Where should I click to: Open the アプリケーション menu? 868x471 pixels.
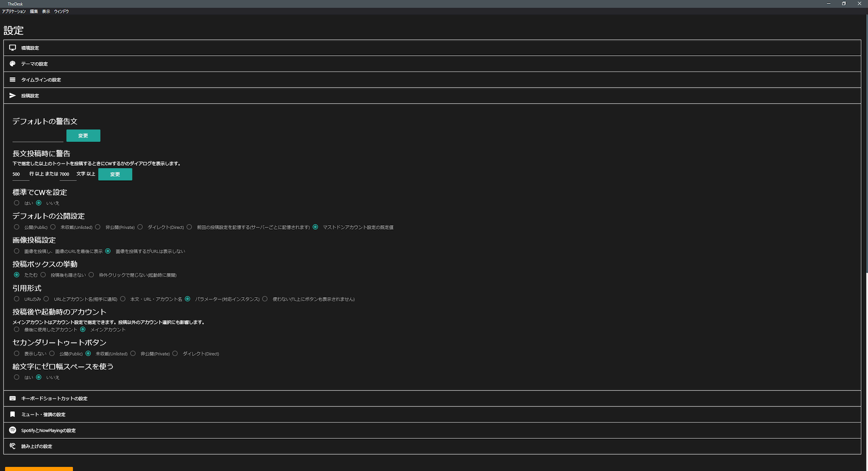(14, 11)
